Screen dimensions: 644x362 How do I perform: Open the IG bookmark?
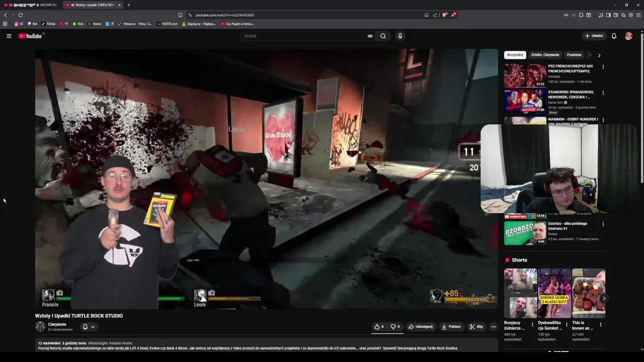coord(19,24)
